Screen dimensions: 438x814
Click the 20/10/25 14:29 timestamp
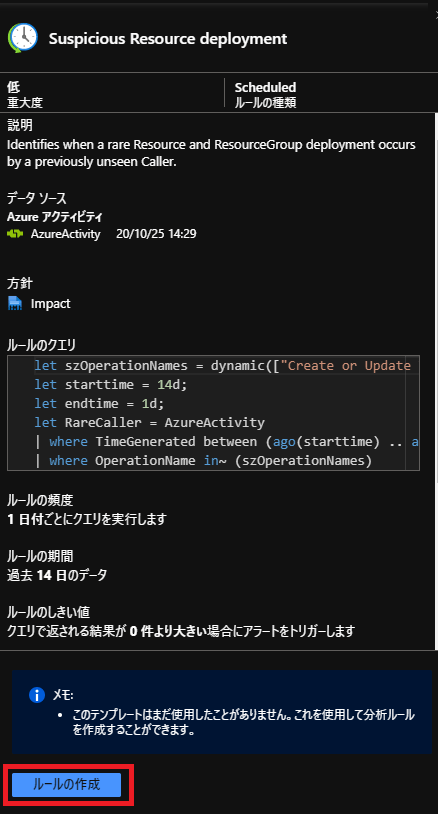[x=156, y=234]
